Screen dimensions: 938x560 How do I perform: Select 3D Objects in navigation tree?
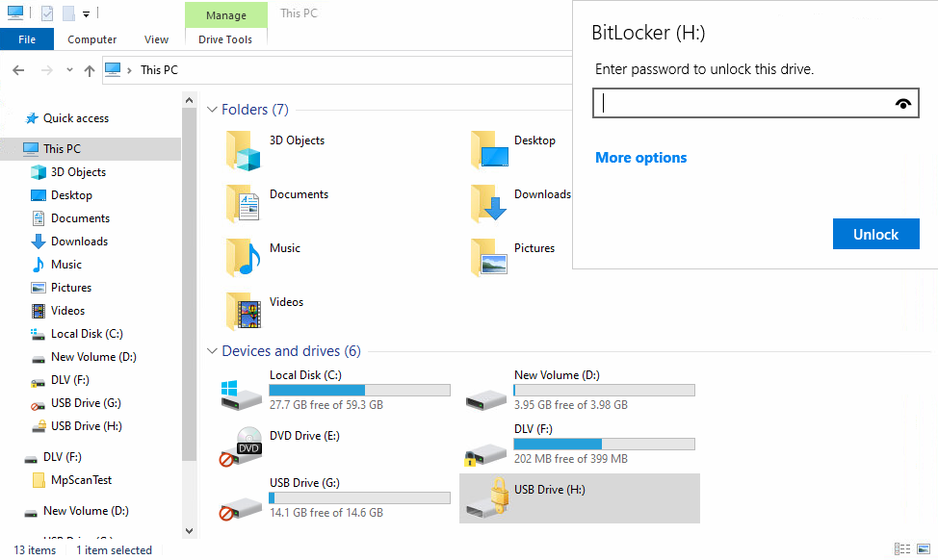[78, 172]
